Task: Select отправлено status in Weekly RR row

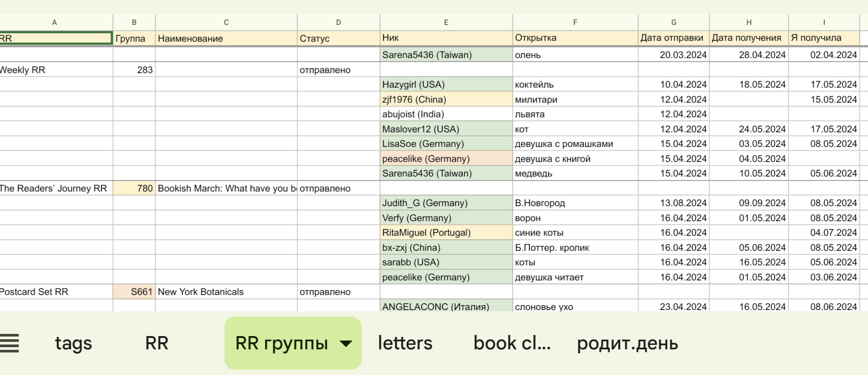Action: (339, 70)
